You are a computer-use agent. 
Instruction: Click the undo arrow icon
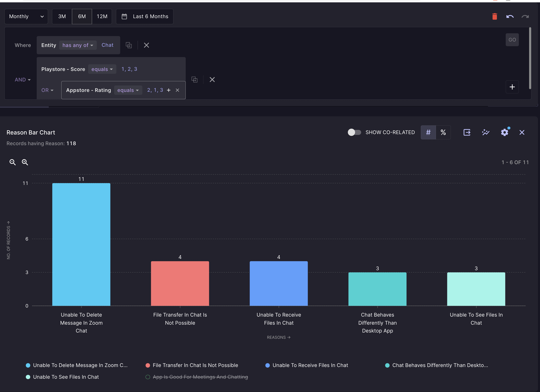pyautogui.click(x=510, y=16)
